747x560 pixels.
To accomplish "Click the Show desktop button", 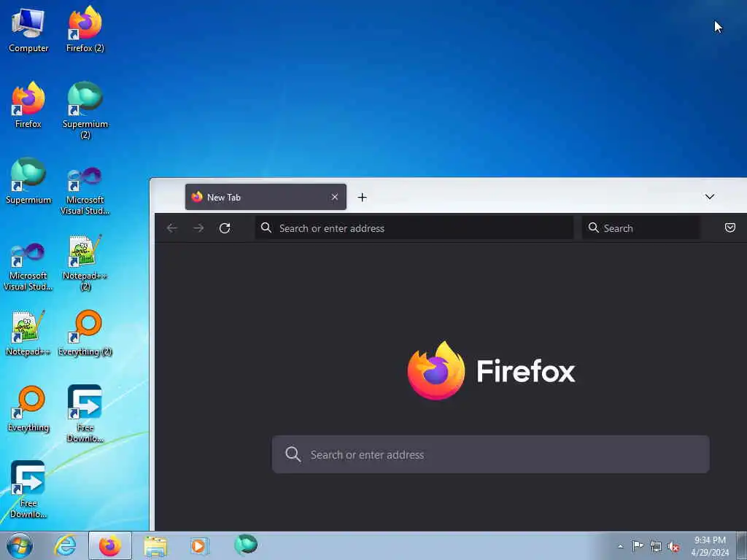I will click(x=742, y=545).
